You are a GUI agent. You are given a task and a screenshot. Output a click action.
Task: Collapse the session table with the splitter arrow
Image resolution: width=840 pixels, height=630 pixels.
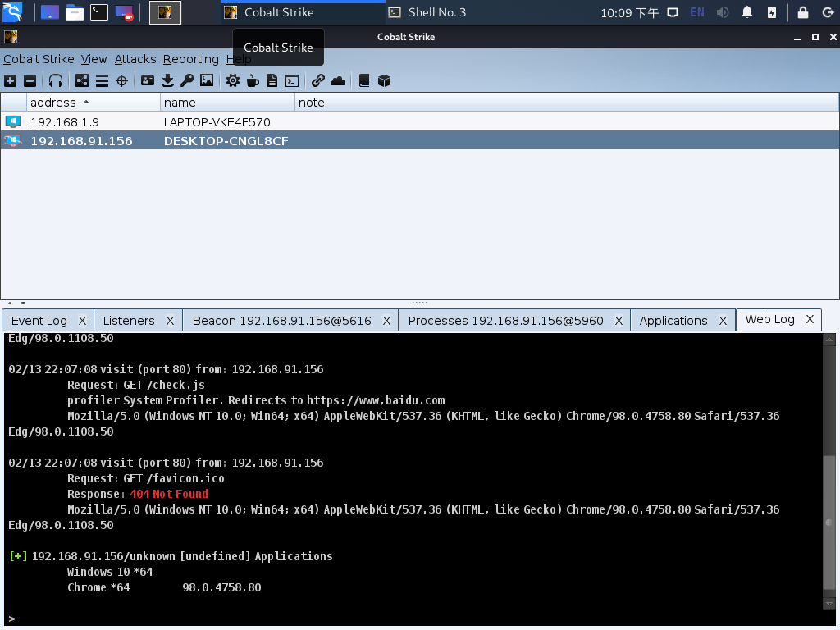click(10, 304)
